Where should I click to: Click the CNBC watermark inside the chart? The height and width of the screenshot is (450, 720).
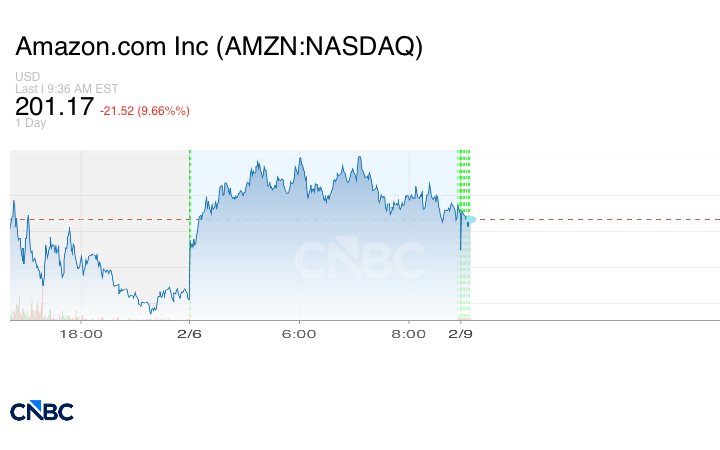tap(359, 261)
